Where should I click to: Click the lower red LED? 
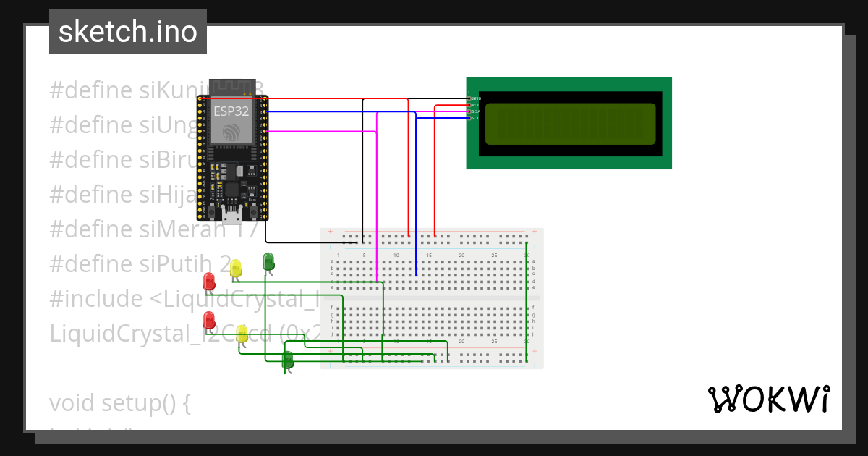(209, 318)
